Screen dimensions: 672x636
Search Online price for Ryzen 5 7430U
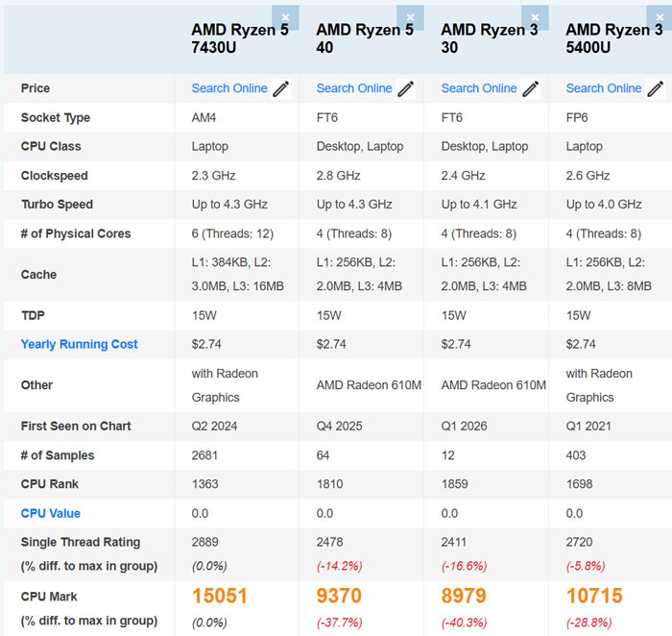click(229, 88)
